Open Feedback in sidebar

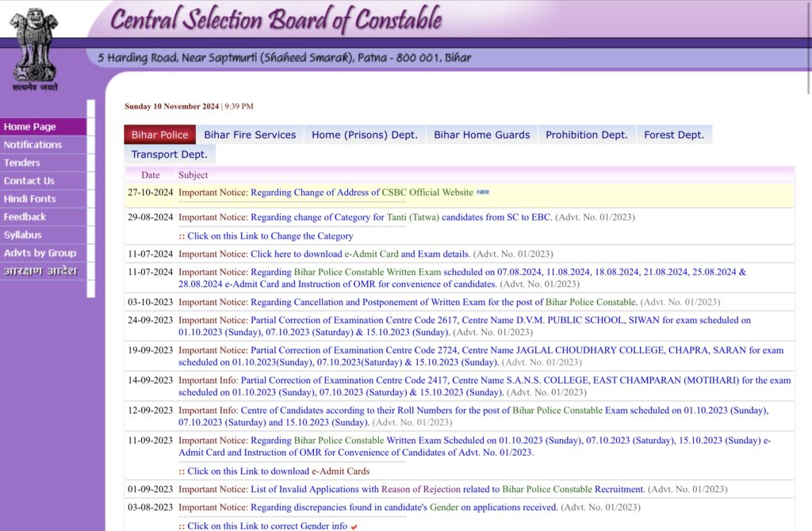pyautogui.click(x=44, y=217)
